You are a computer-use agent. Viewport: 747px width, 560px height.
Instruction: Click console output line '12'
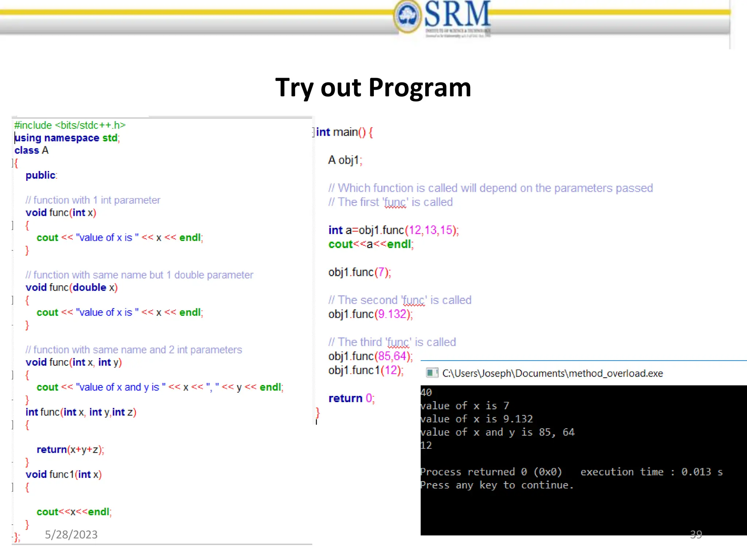pos(426,446)
